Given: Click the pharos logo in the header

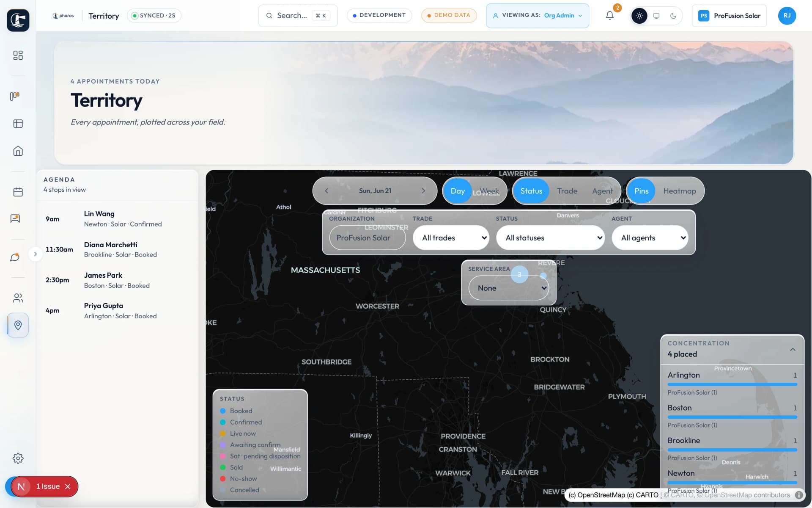Looking at the screenshot, I should pyautogui.click(x=63, y=16).
